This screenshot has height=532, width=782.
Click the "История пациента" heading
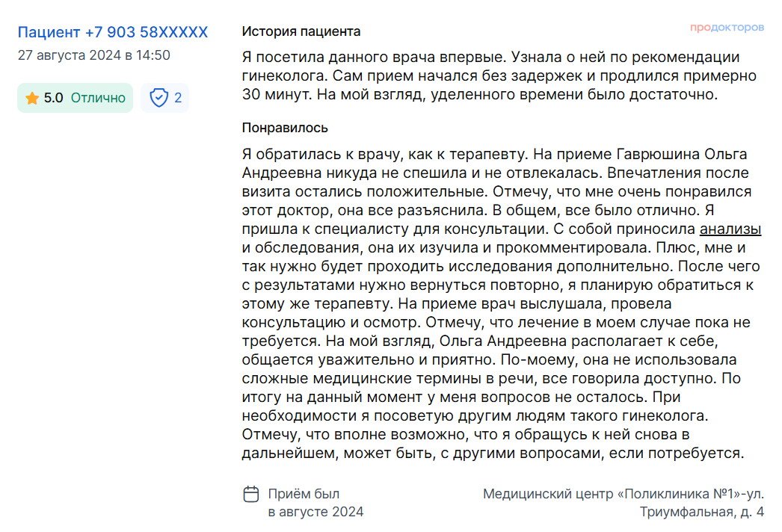tap(301, 31)
